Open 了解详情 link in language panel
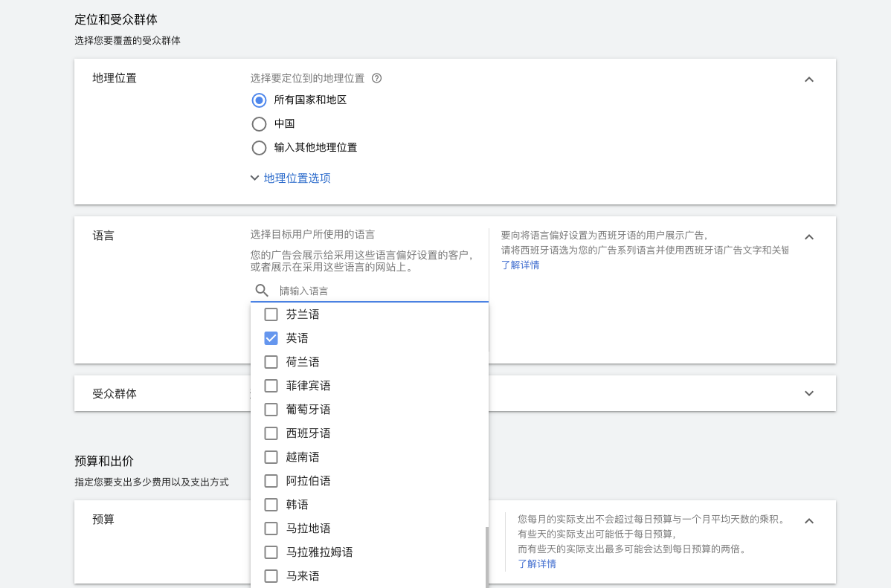Image resolution: width=891 pixels, height=588 pixels. [520, 265]
